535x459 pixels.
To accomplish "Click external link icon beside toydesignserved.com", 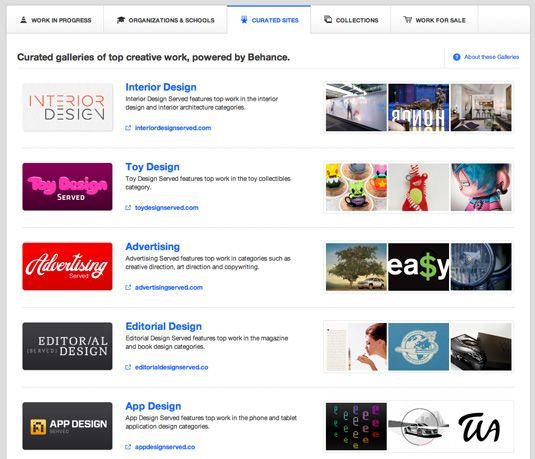I will pyautogui.click(x=128, y=207).
